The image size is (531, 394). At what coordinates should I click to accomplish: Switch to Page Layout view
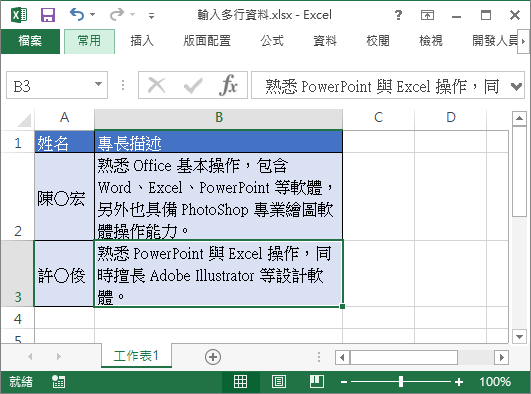click(279, 382)
